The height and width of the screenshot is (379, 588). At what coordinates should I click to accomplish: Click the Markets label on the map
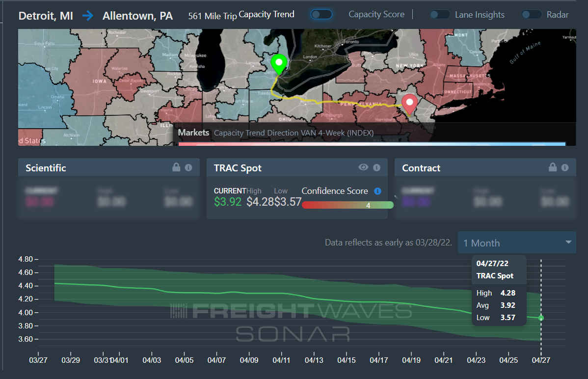[x=193, y=133]
